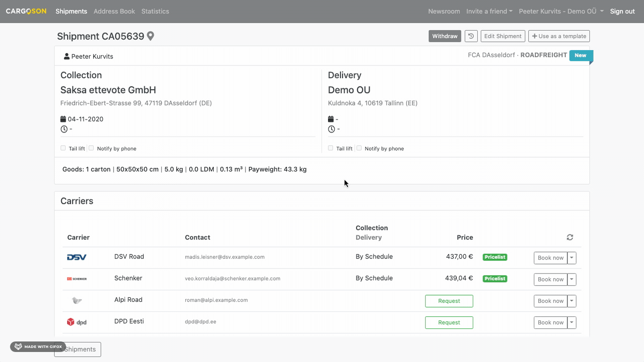This screenshot has width=644, height=362.
Task: Click roman@alpi.example.com contact
Action: pyautogui.click(x=216, y=300)
